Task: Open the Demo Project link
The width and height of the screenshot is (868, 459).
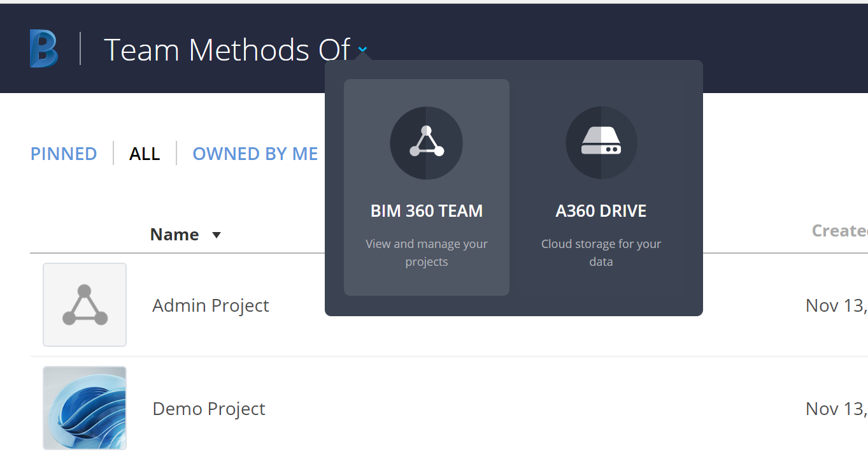Action: tap(209, 409)
